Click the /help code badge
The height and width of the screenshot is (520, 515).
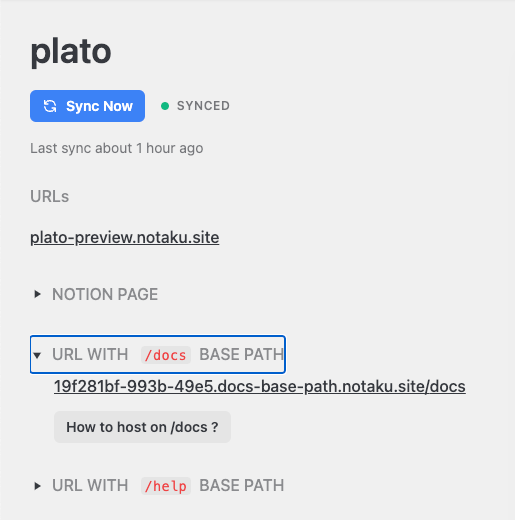tap(166, 486)
